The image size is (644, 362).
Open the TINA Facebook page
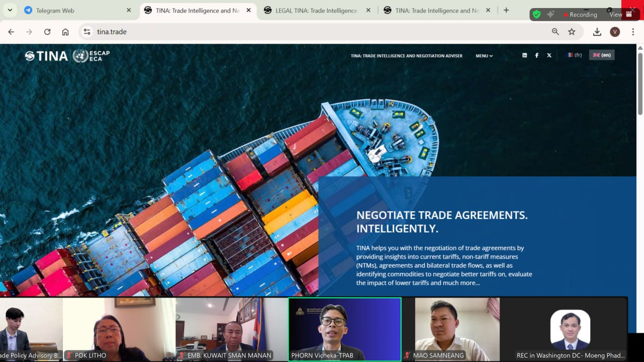coord(537,55)
